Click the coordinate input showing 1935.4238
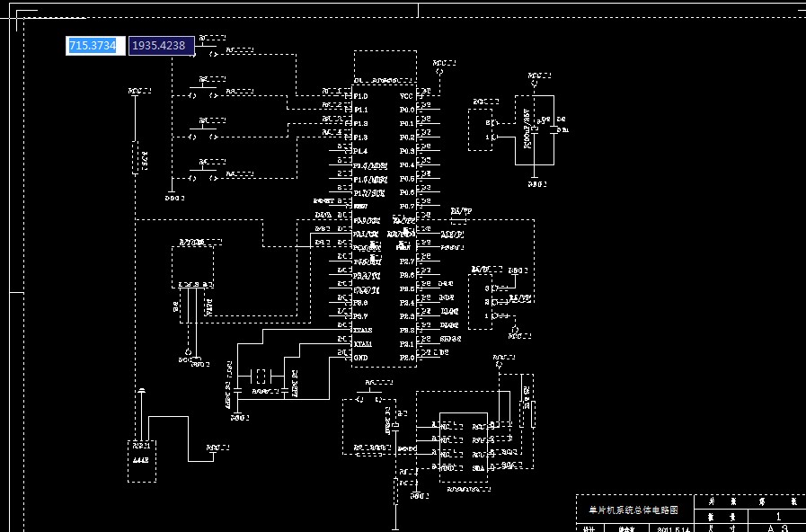806x532 pixels. coord(161,45)
